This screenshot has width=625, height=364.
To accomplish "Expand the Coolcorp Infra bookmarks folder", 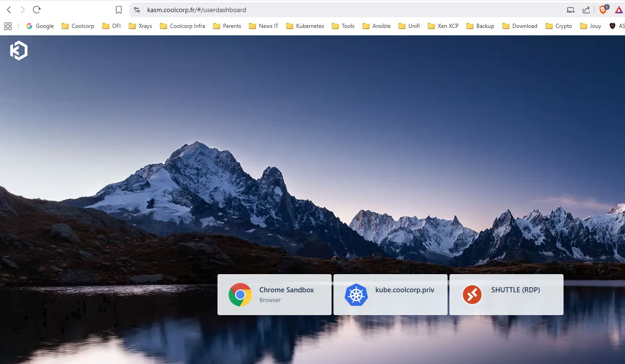I will (183, 26).
